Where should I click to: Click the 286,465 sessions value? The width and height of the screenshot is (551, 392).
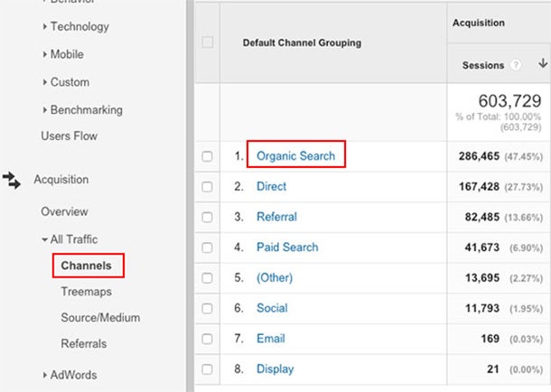(x=479, y=156)
